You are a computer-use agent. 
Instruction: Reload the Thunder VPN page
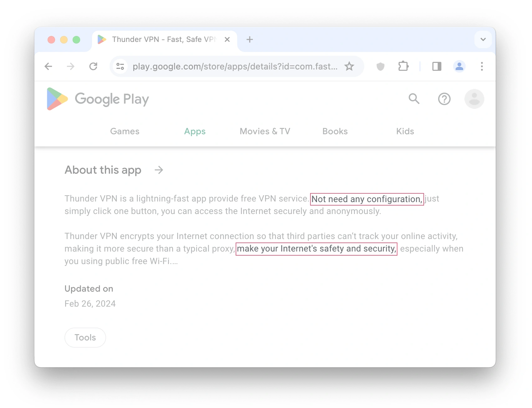[93, 66]
